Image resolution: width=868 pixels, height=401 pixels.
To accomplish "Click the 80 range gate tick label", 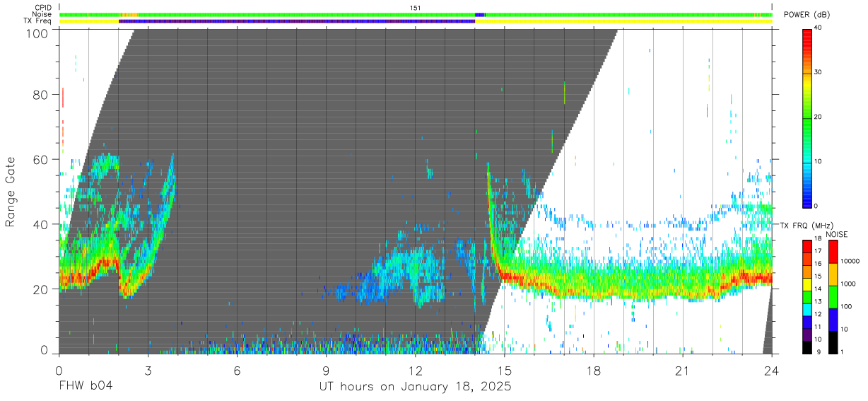I will 42,94.
